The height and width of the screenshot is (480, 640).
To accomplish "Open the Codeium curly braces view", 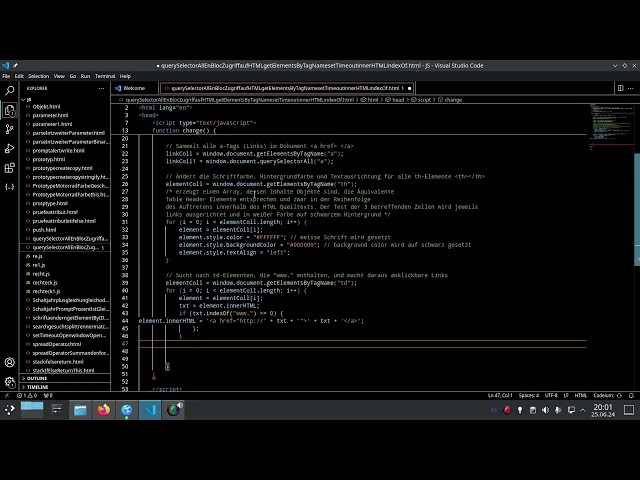I will coord(9,187).
